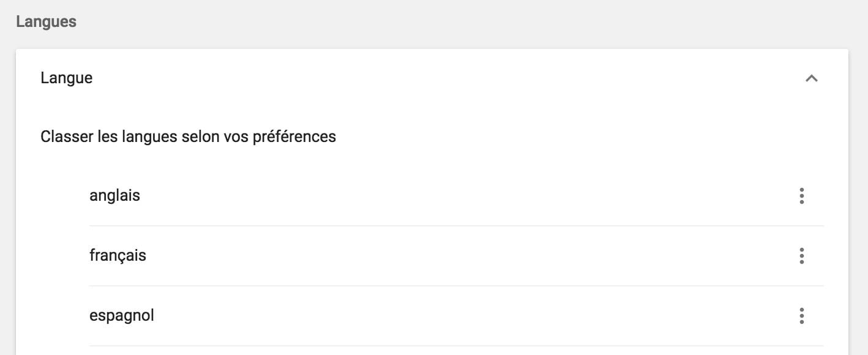Viewport: 868px width, 355px height.
Task: Toggle the Langue expander row
Action: [x=428, y=78]
